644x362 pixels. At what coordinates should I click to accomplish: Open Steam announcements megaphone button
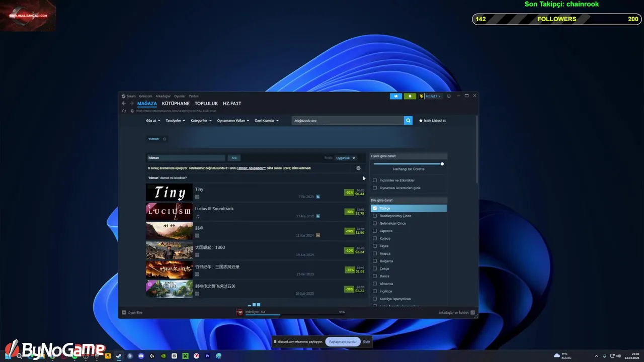[x=396, y=96]
